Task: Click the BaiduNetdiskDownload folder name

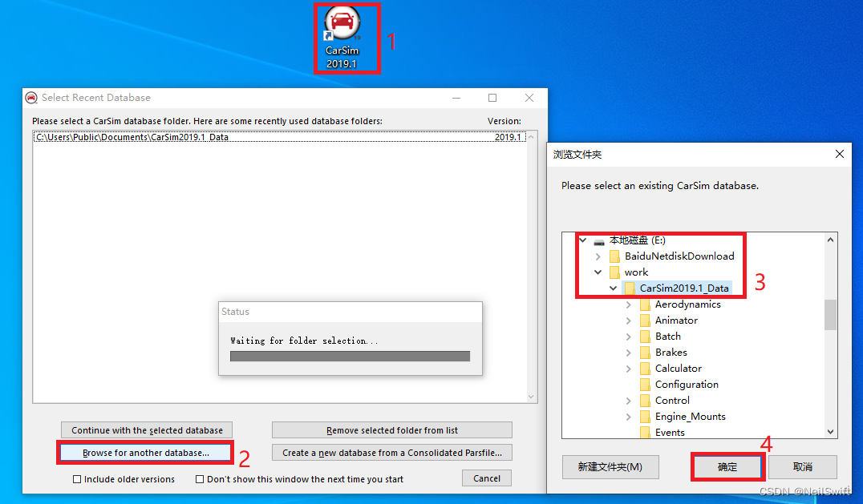Action: pos(679,256)
